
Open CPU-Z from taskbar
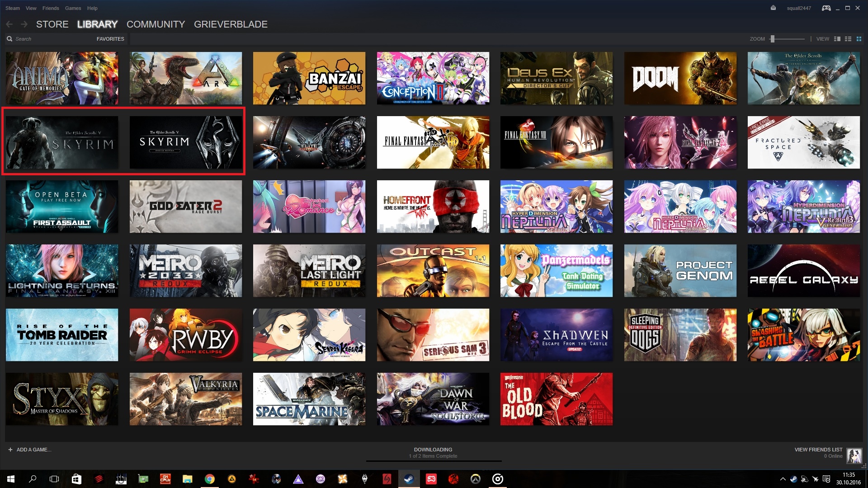pos(165,479)
